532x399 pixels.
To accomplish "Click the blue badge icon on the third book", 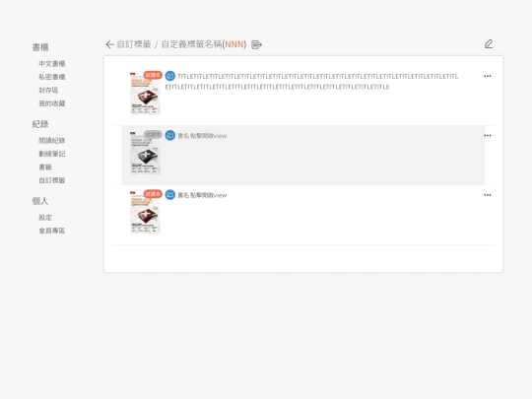I will point(170,195).
